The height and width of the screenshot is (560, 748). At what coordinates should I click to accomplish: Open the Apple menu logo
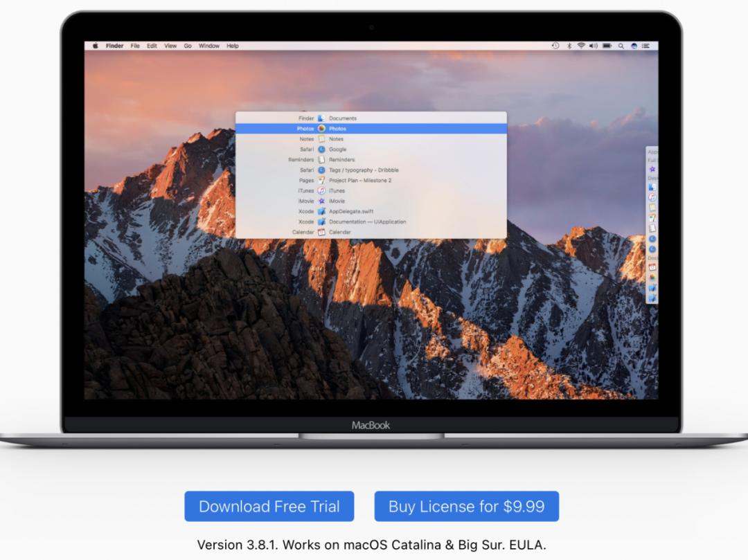pyautogui.click(x=96, y=46)
